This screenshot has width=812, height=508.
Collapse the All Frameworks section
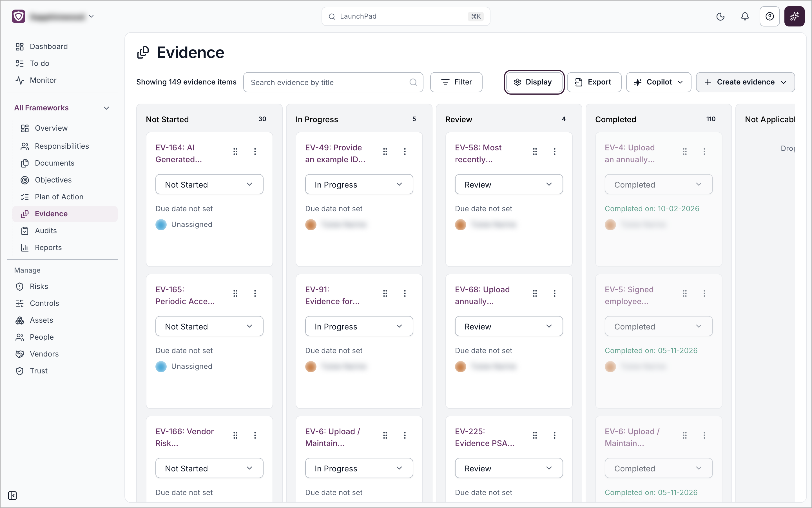point(106,108)
